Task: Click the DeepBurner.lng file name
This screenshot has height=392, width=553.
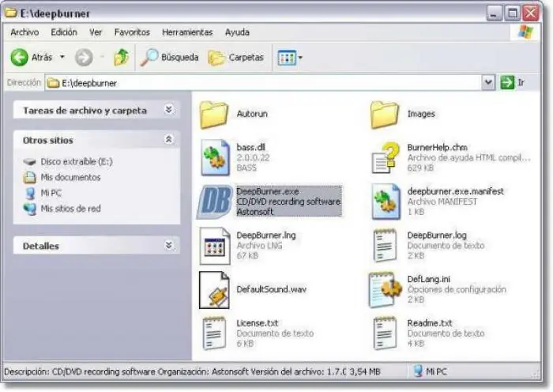Action: (x=266, y=235)
